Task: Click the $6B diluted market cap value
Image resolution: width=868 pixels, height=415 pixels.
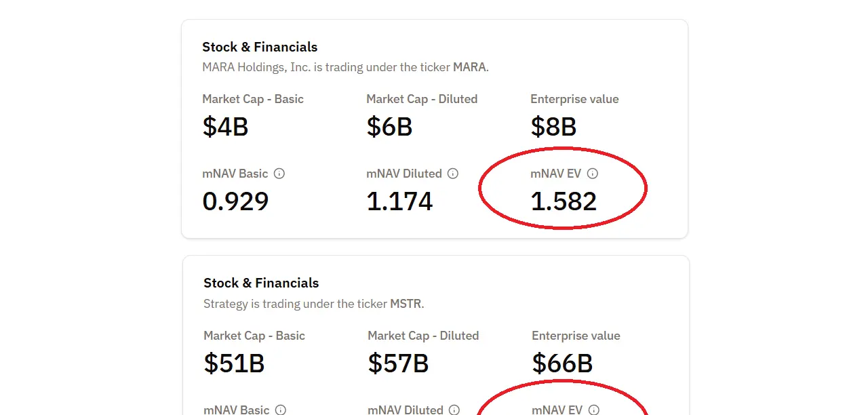Action: click(389, 127)
